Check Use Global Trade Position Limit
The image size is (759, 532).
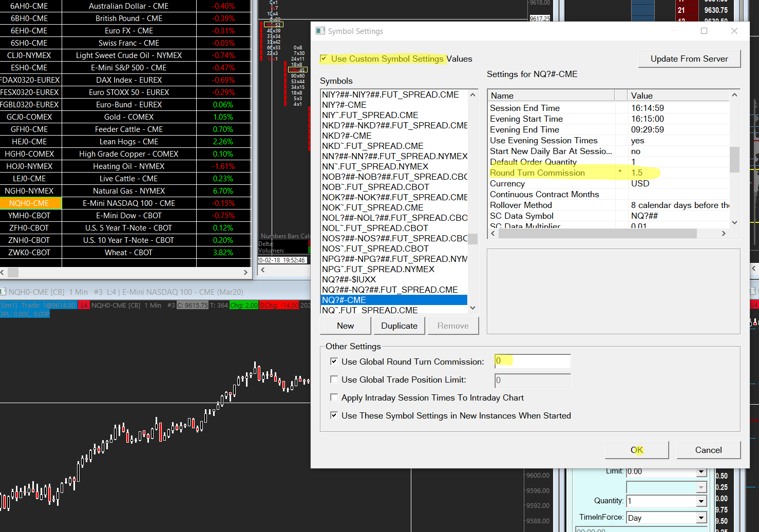pos(334,379)
